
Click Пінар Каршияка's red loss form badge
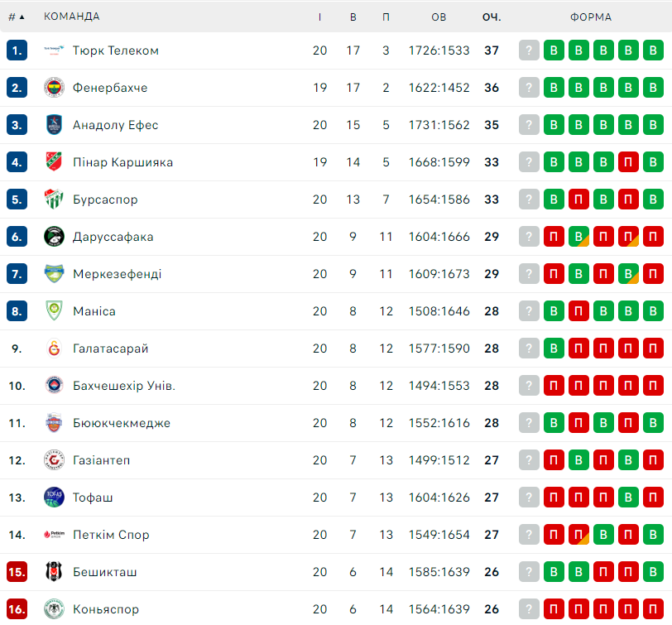point(628,162)
